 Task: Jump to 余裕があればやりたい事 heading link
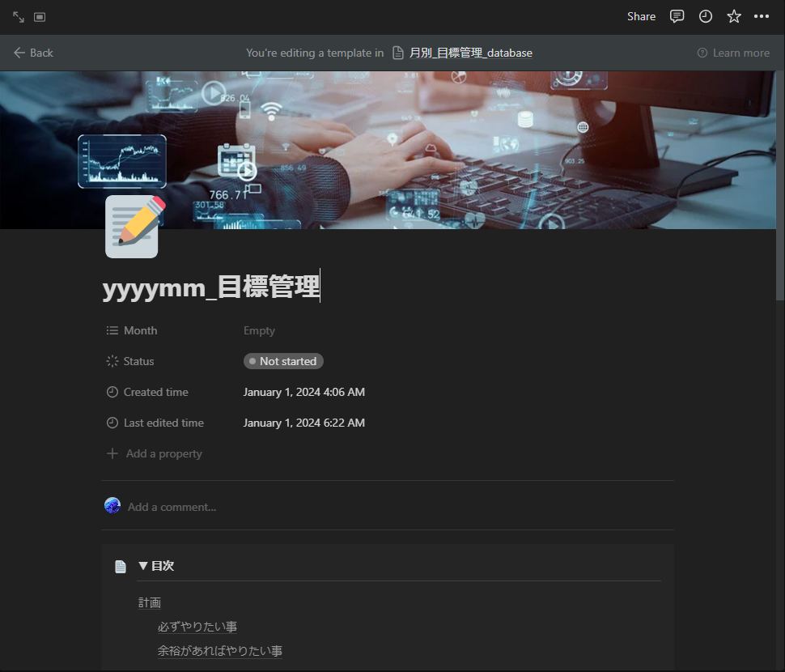click(x=220, y=650)
